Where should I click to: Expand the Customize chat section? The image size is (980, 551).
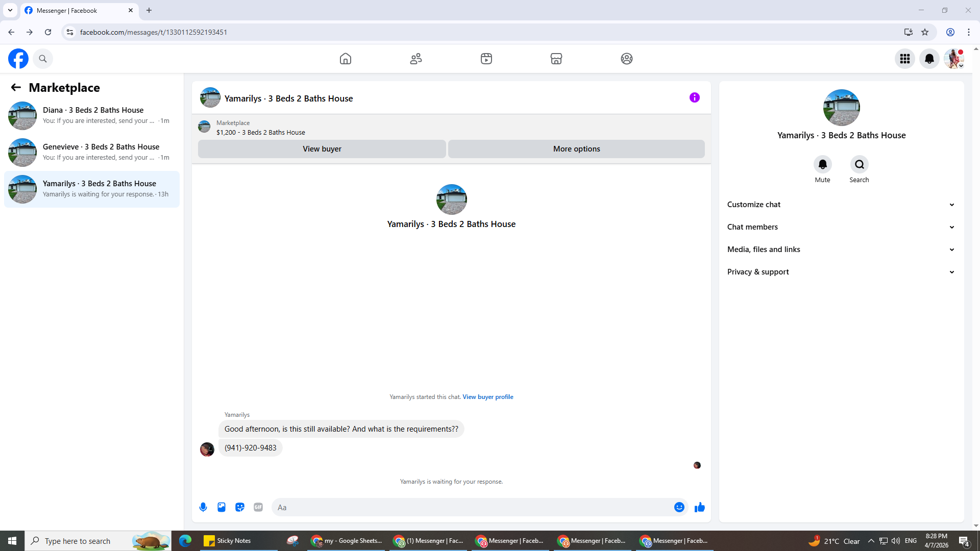coord(841,205)
